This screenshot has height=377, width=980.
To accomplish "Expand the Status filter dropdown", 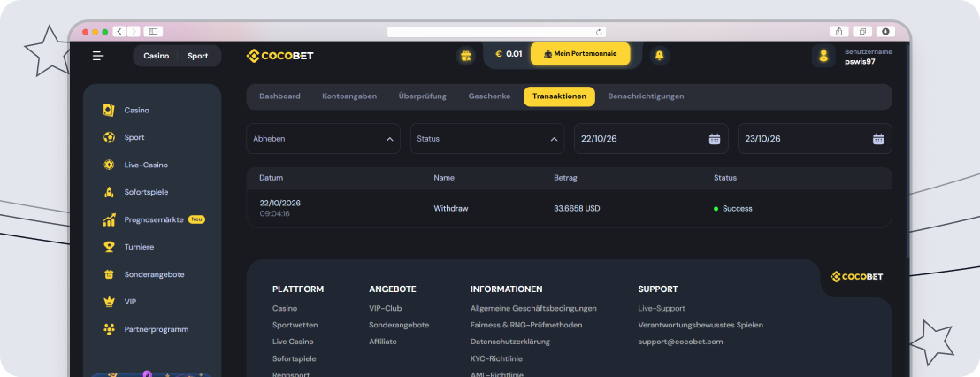I will 486,139.
